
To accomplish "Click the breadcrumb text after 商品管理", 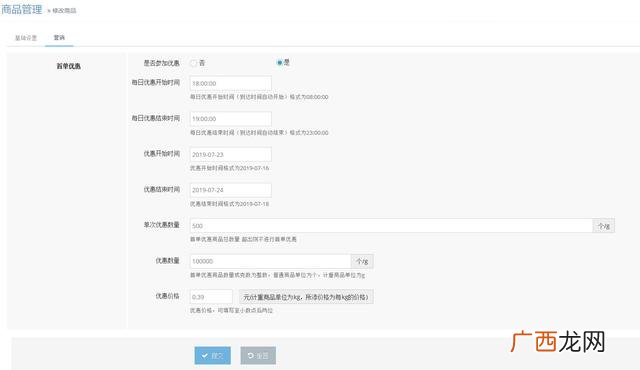I will coord(64,11).
